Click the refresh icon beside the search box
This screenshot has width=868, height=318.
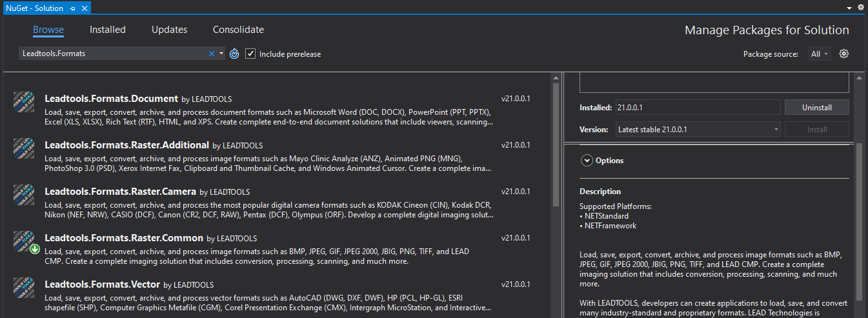[x=235, y=54]
